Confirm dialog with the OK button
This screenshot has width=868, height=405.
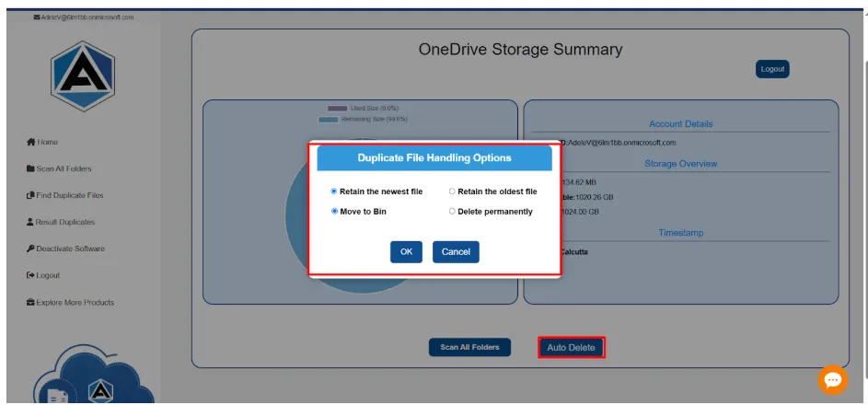406,252
